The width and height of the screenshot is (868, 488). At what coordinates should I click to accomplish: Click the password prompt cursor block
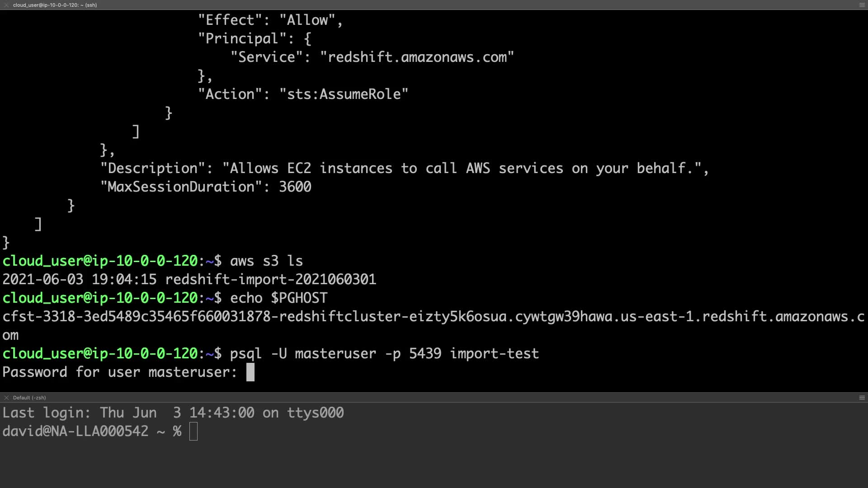click(250, 372)
